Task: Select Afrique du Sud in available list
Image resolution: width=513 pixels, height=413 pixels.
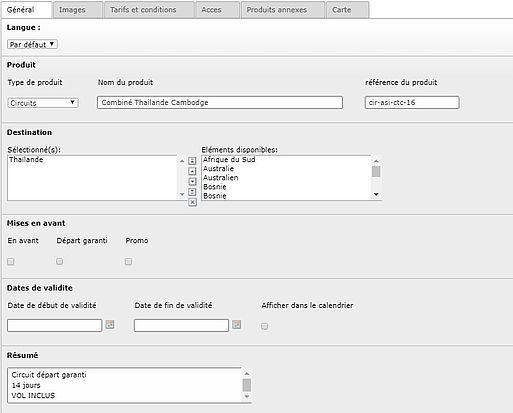Action: (229, 160)
